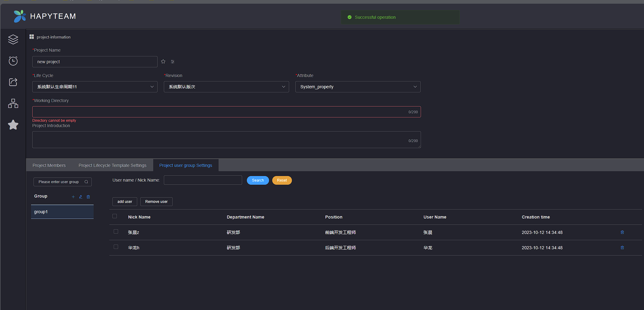The image size is (644, 310).
Task: Click the Department Name column header
Action: tap(245, 217)
